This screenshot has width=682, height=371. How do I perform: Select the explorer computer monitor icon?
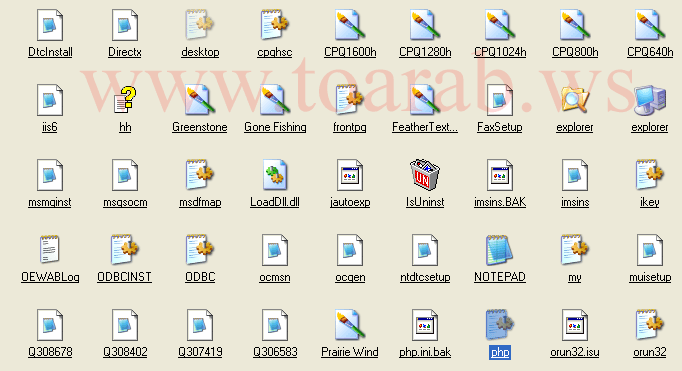pyautogui.click(x=649, y=100)
